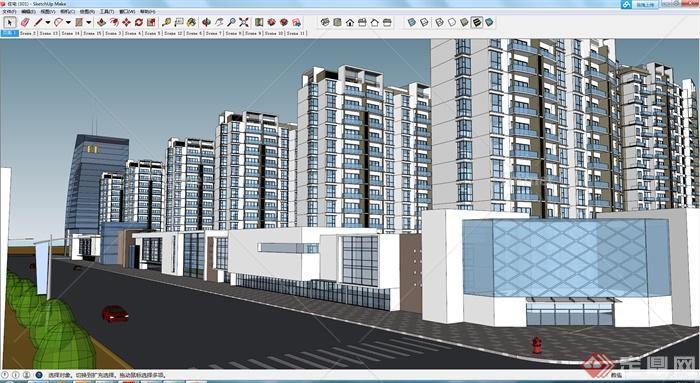This screenshot has width=700, height=383.
Task: Click the measurements value box
Action: tap(661, 375)
